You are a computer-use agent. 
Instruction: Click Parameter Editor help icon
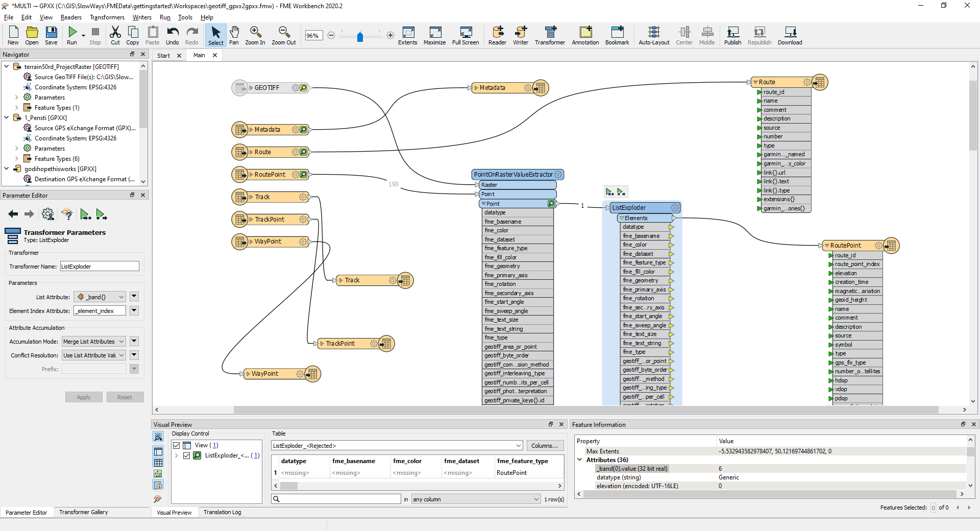(x=67, y=214)
